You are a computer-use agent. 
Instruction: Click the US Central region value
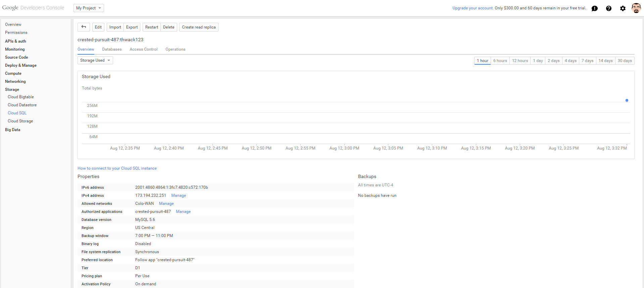tap(145, 228)
